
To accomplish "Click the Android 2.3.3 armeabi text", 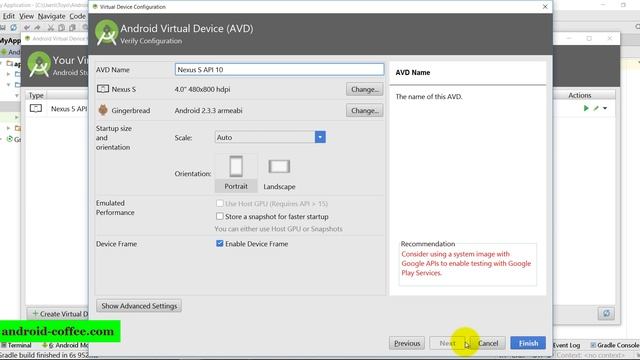I will pyautogui.click(x=208, y=110).
